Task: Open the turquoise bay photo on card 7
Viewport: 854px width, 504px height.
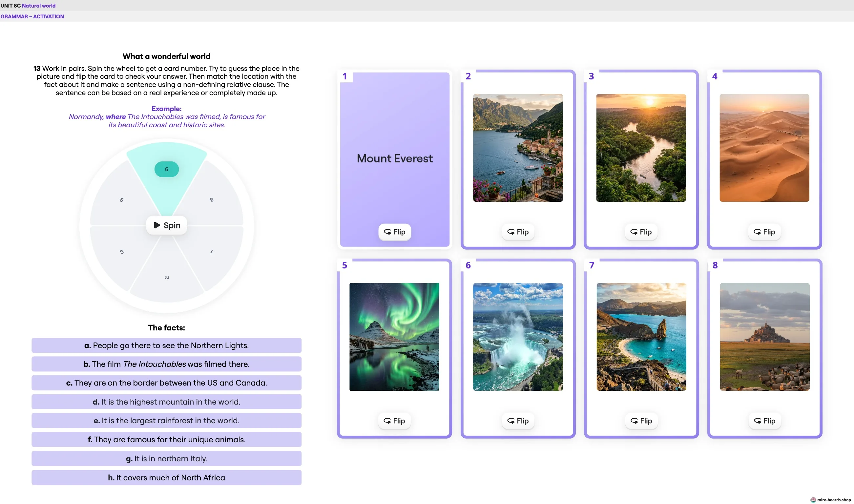Action: point(641,337)
